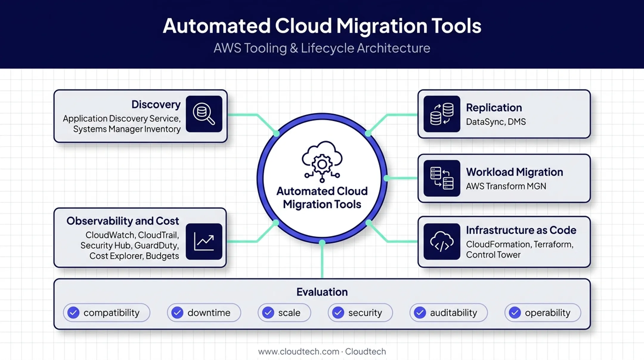Click 'Systems Manager Inventory' text
The width and height of the screenshot is (644, 360).
127,129
